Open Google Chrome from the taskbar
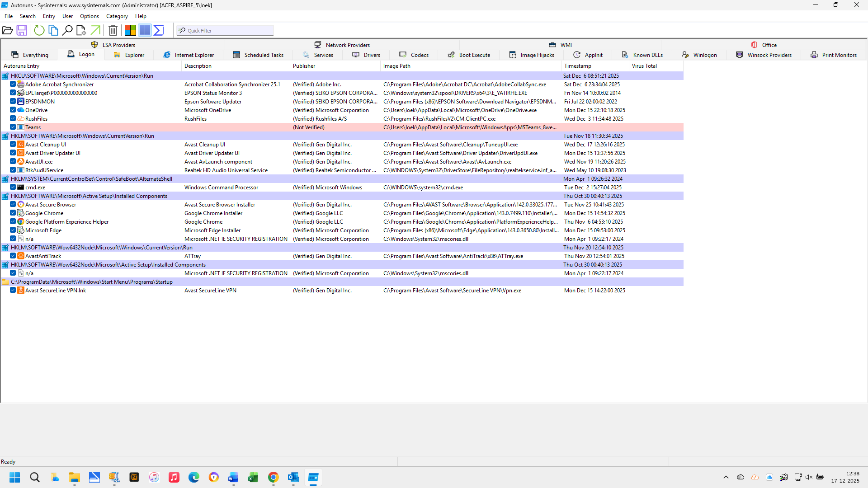The image size is (868, 488). (x=273, y=477)
